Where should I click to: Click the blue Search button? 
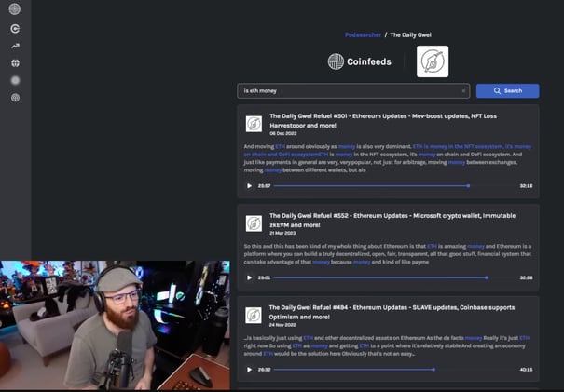point(507,91)
